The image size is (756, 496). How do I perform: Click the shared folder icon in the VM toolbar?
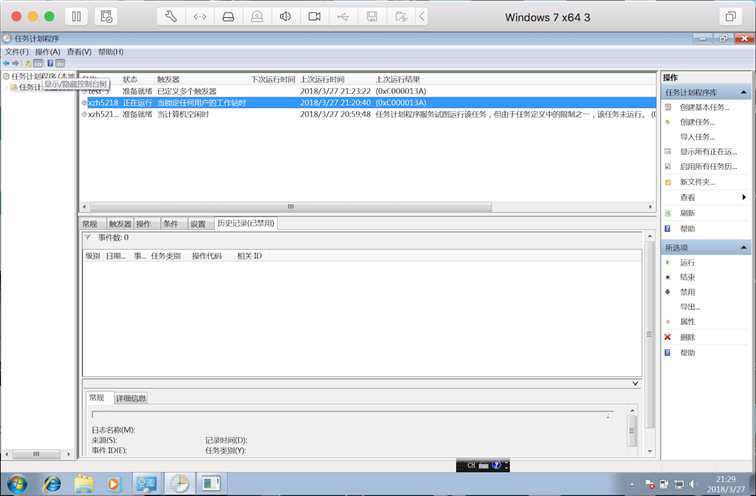(x=401, y=17)
